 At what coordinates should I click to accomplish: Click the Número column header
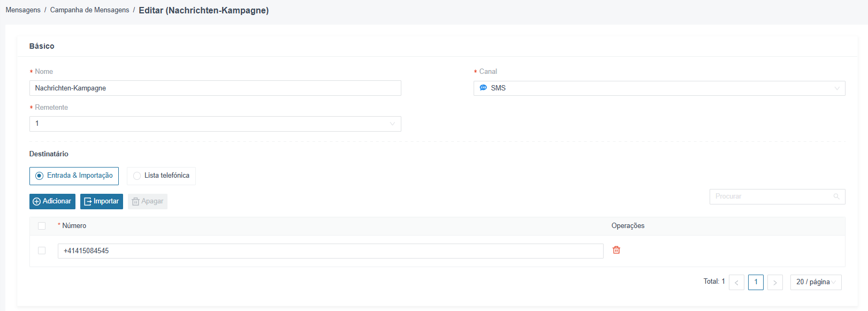[74, 226]
